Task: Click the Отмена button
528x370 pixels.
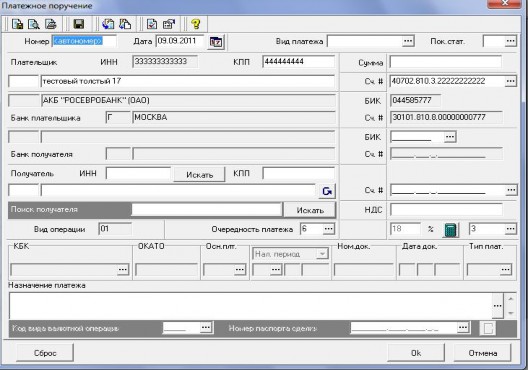Action: [483, 353]
